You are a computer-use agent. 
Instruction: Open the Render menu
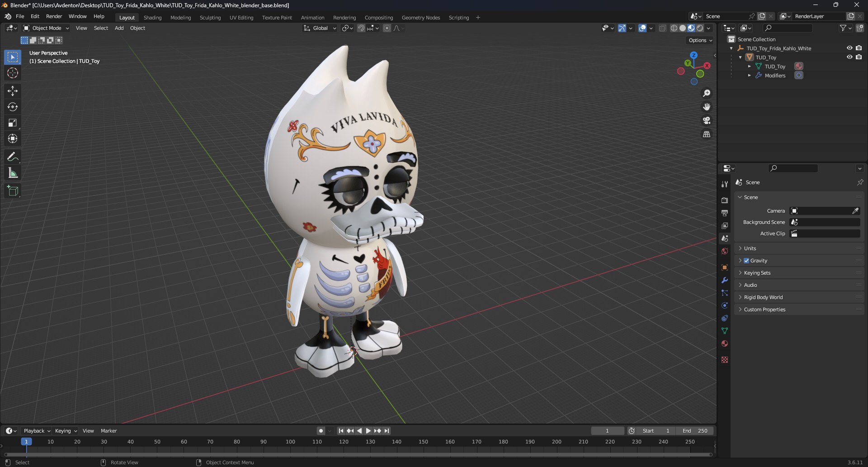54,16
